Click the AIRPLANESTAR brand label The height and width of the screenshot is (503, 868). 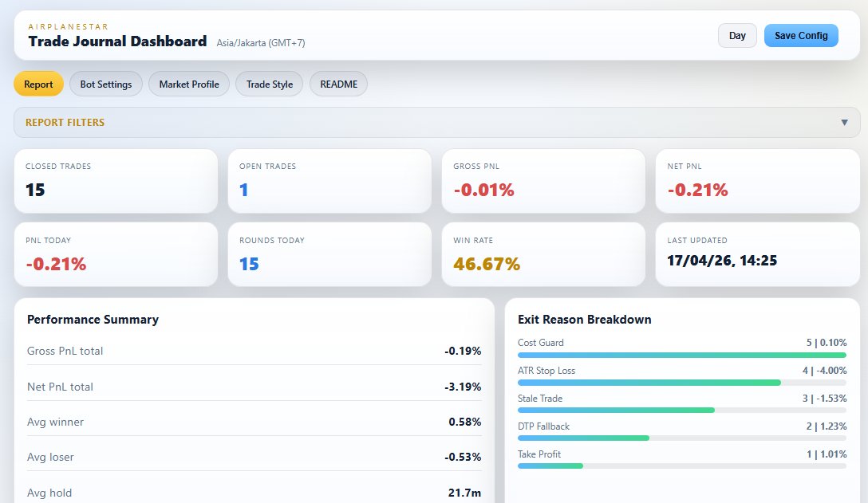pos(68,26)
